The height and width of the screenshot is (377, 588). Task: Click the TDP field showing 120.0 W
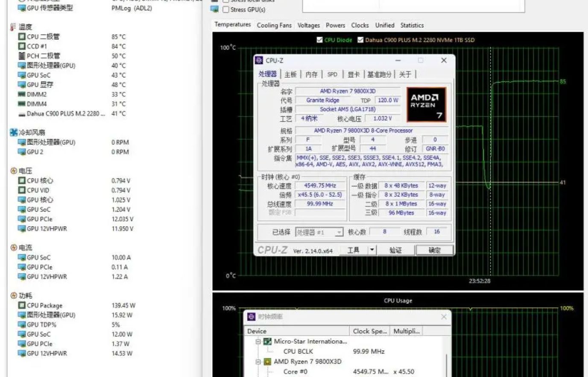[388, 100]
